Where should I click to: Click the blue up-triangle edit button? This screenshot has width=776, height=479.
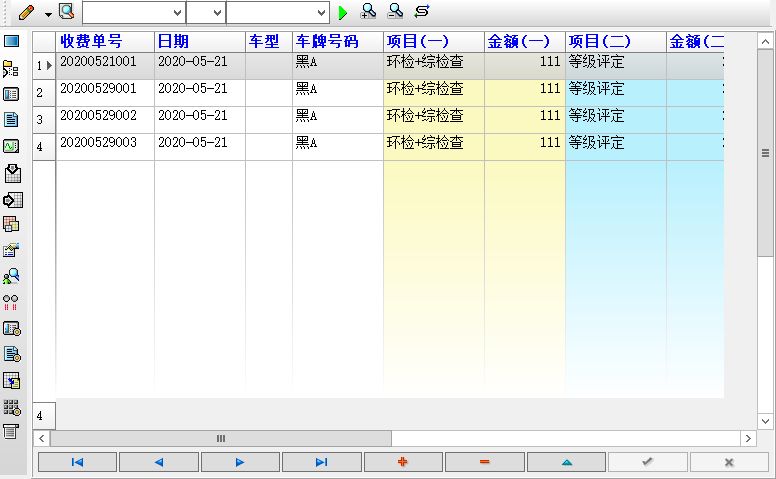[567, 462]
